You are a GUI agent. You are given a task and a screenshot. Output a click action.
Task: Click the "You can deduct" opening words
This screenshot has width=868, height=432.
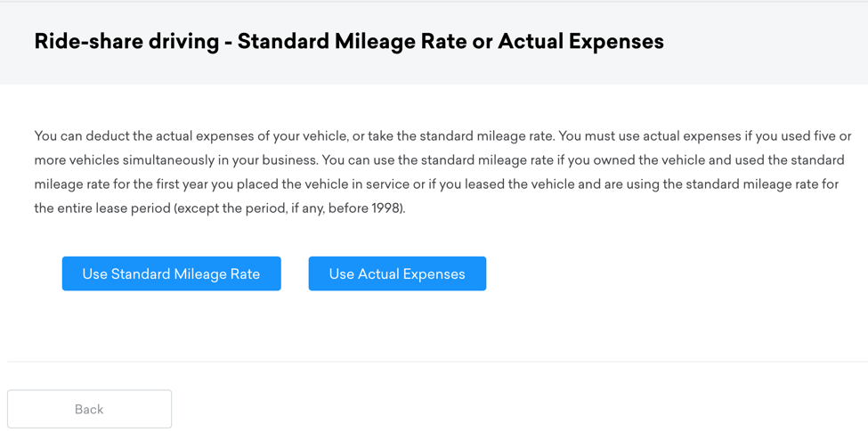77,136
